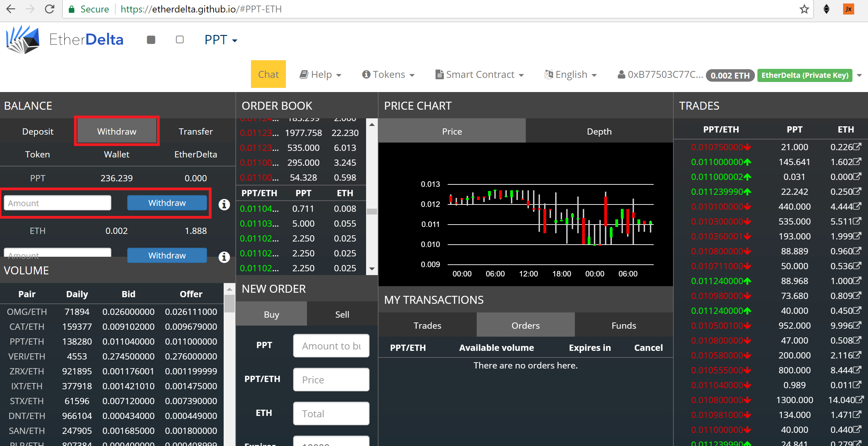868x446 pixels.
Task: Open the Chat button
Action: coord(268,74)
